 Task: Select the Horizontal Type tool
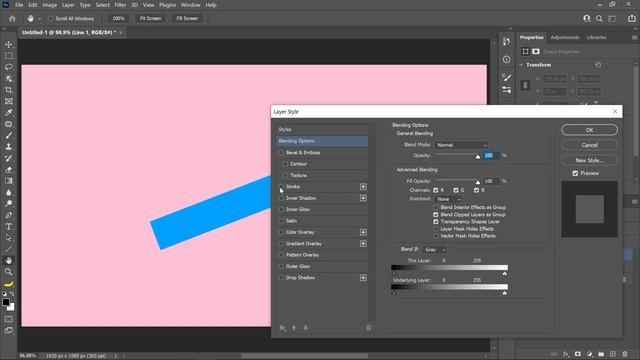9,227
